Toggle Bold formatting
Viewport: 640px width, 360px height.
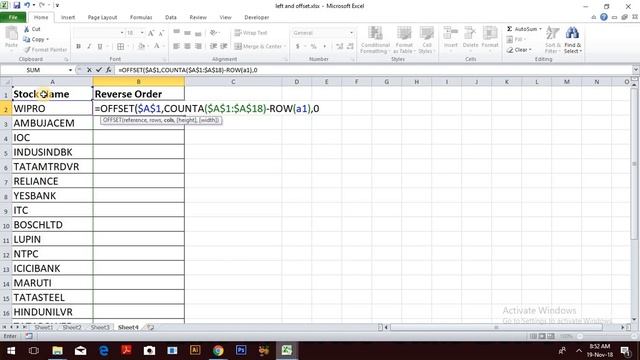click(x=78, y=47)
